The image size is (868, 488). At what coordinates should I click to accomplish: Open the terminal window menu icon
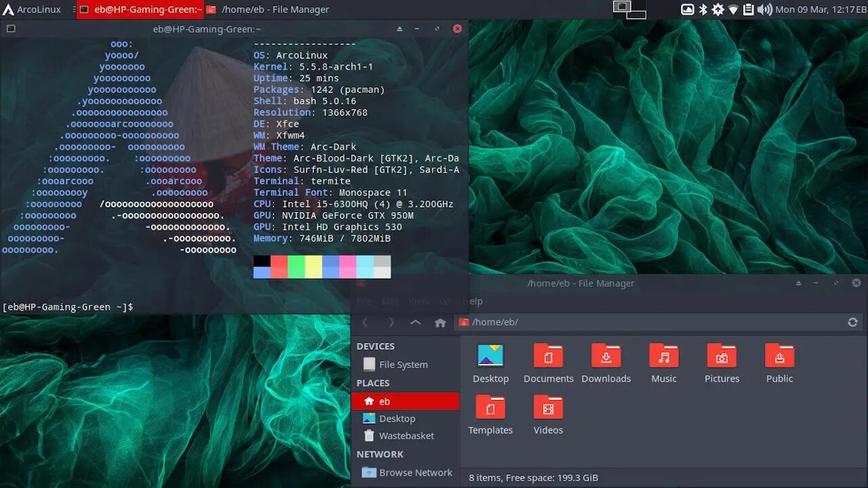[x=11, y=28]
